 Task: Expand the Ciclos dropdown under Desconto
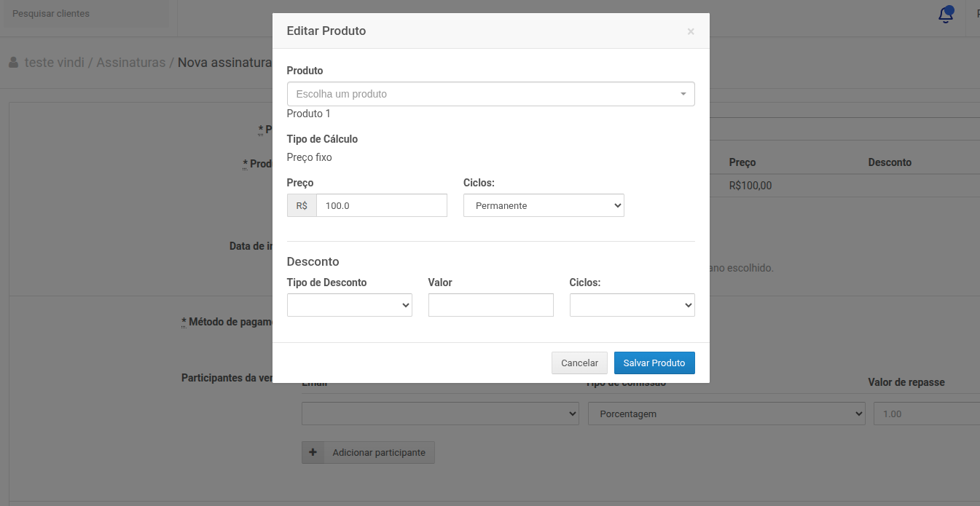tap(632, 305)
